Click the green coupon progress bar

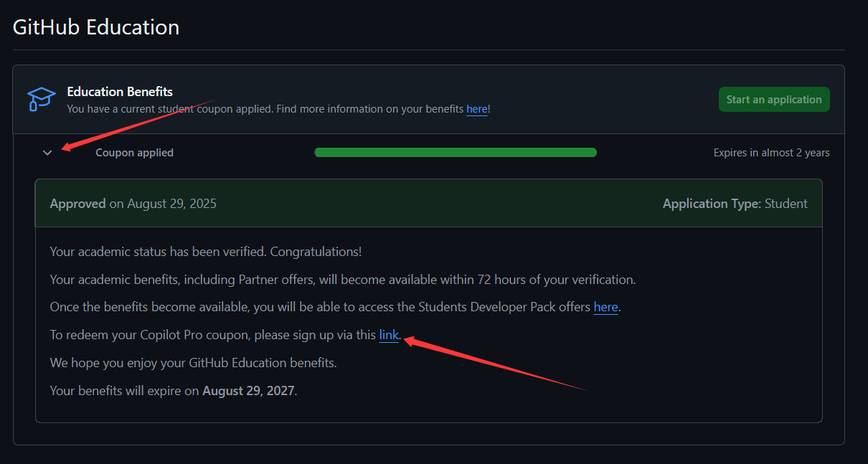tap(456, 152)
